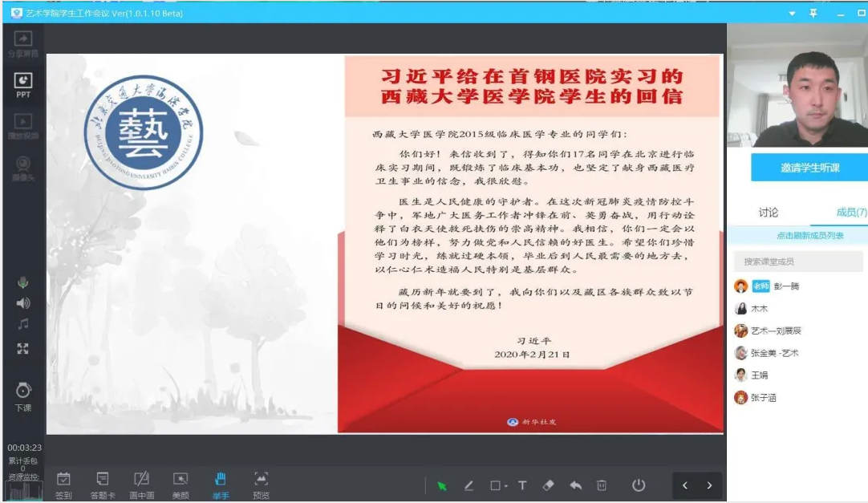868x503 pixels.
Task: Toggle the microphone on left sidebar
Action: (x=23, y=282)
